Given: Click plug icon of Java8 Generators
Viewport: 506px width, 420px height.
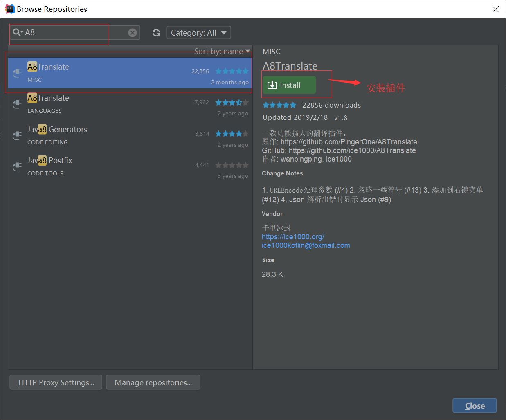Looking at the screenshot, I should pyautogui.click(x=17, y=135).
